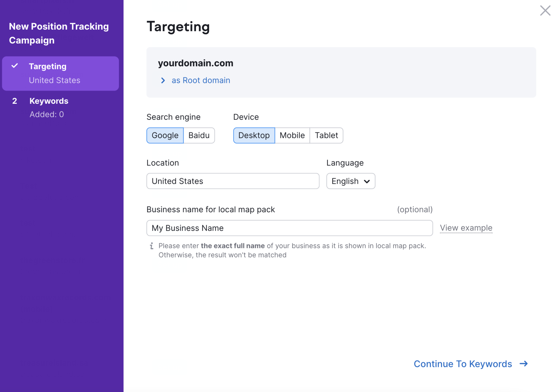Click the Location field showing United States
The height and width of the screenshot is (392, 556).
point(233,181)
